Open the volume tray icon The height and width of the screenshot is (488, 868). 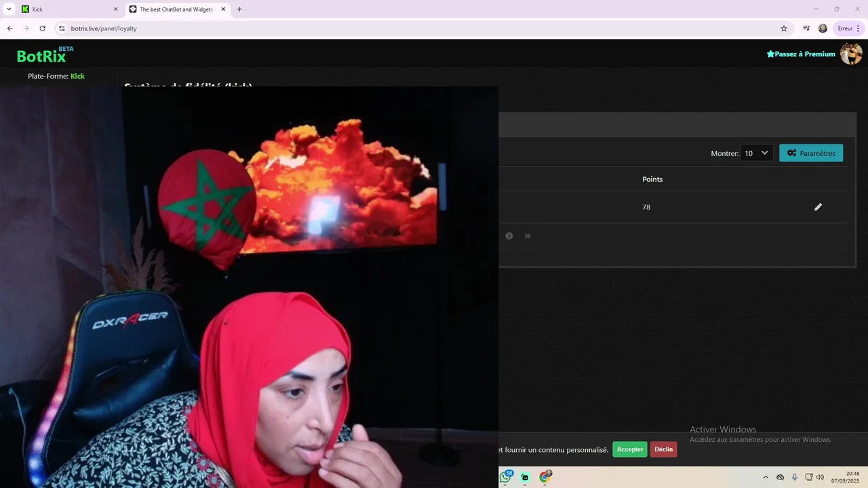(820, 477)
